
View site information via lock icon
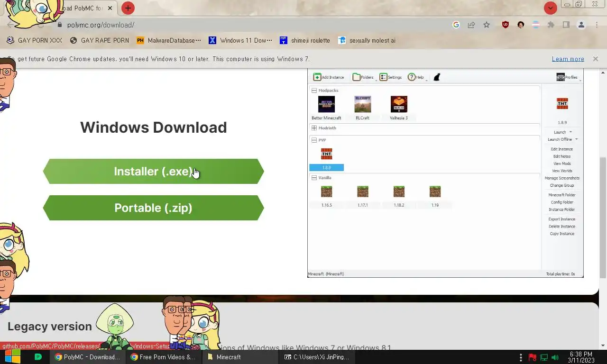(59, 25)
